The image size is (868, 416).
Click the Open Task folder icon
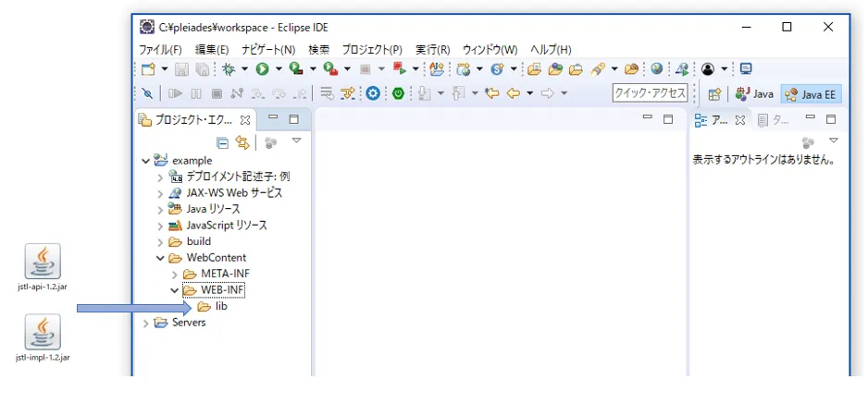534,69
